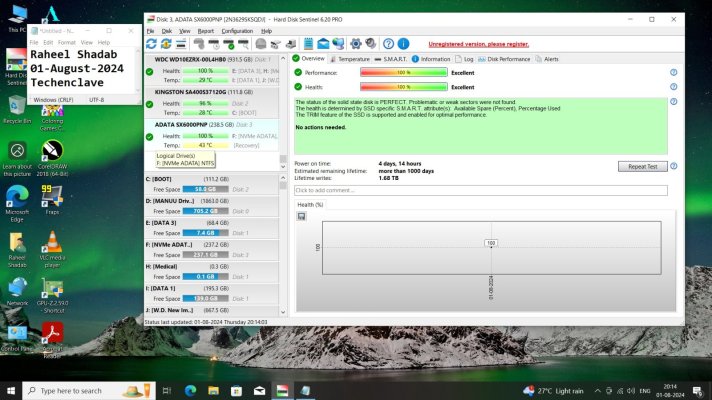Viewport: 712px width, 400px height.
Task: Select the D: [MANUU Driv..] partition row
Action: click(212, 206)
